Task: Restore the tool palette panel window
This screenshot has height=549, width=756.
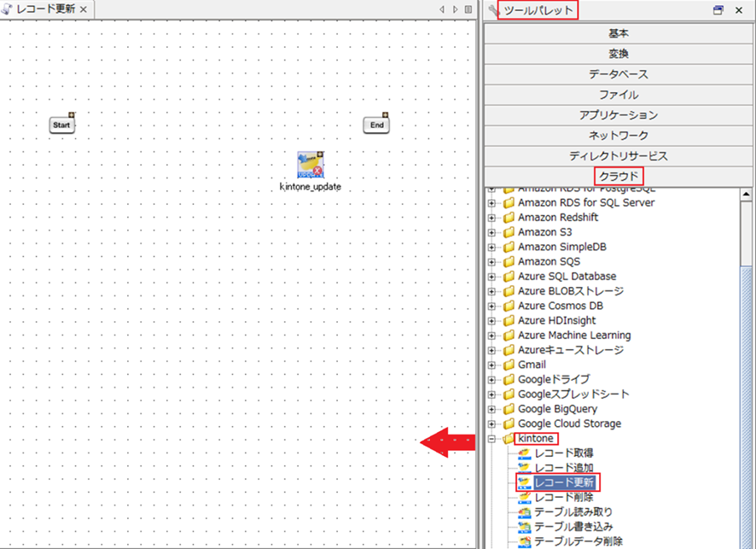Action: pyautogui.click(x=718, y=10)
